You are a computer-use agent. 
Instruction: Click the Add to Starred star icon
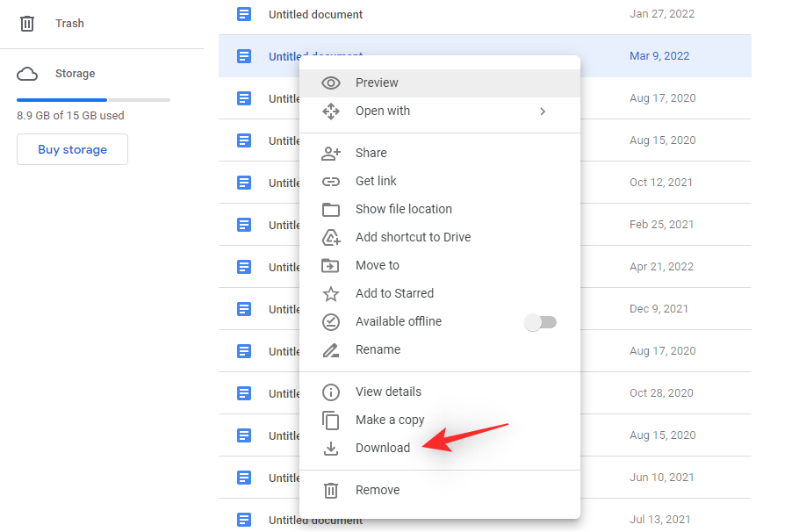(x=331, y=293)
